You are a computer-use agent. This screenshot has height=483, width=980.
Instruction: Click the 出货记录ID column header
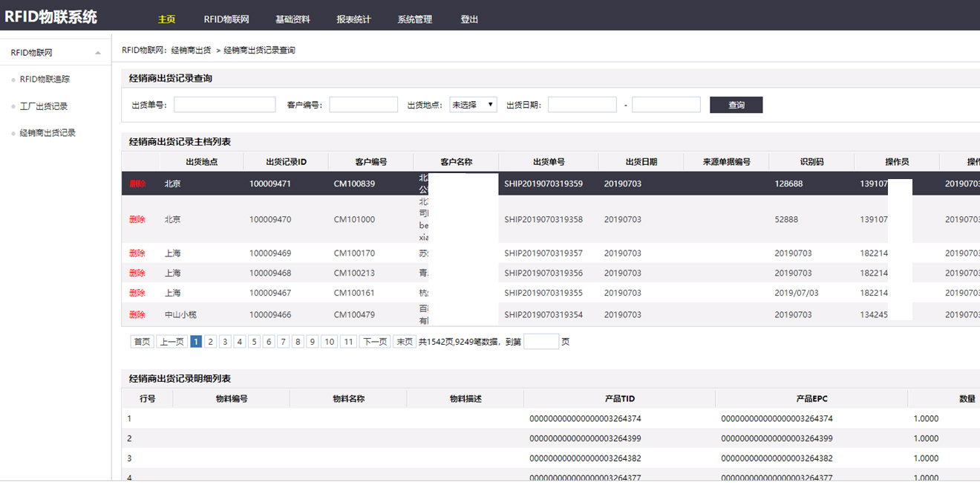pos(287,162)
